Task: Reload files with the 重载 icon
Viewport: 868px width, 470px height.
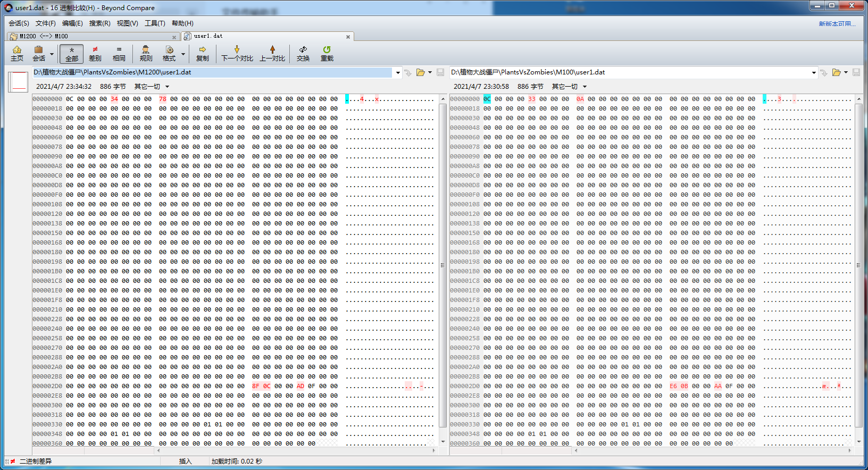Action: tap(327, 54)
